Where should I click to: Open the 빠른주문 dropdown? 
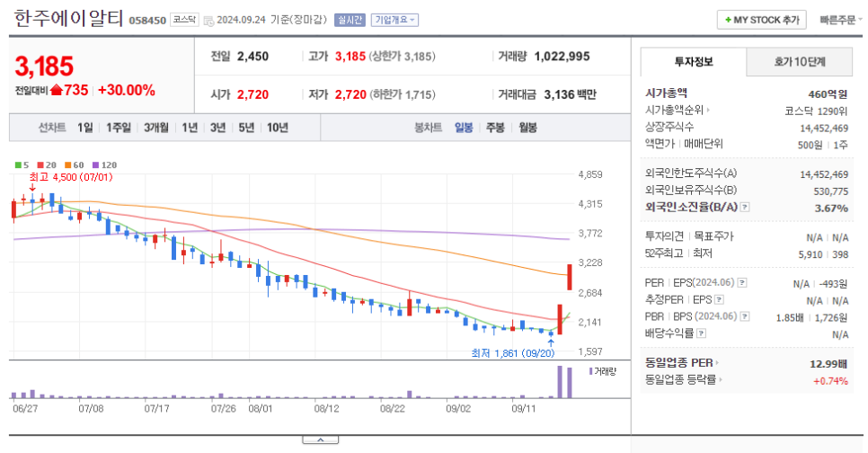point(840,20)
